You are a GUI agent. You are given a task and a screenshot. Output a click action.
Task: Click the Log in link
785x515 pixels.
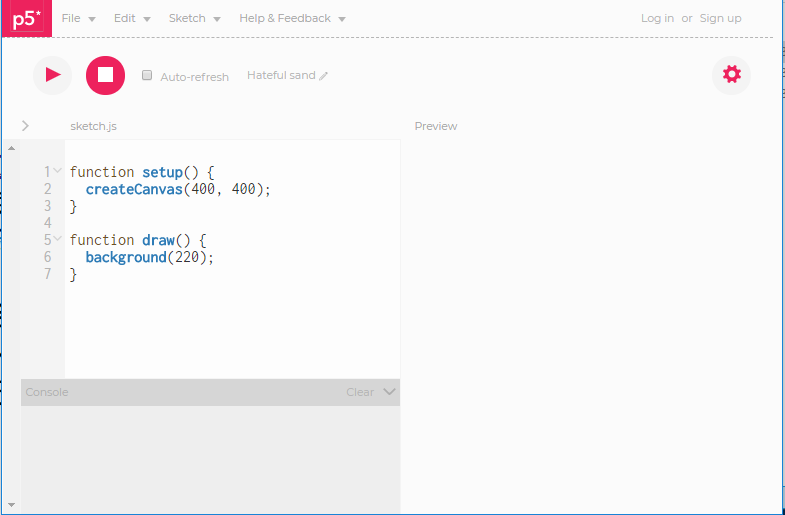[x=657, y=18]
